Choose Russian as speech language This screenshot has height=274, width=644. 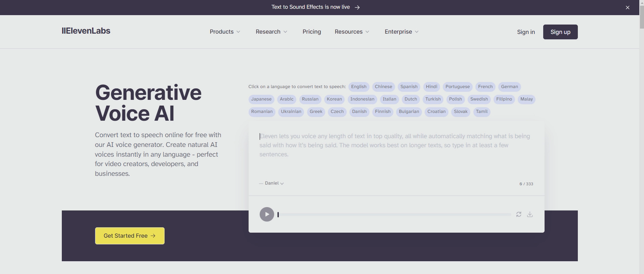click(310, 99)
